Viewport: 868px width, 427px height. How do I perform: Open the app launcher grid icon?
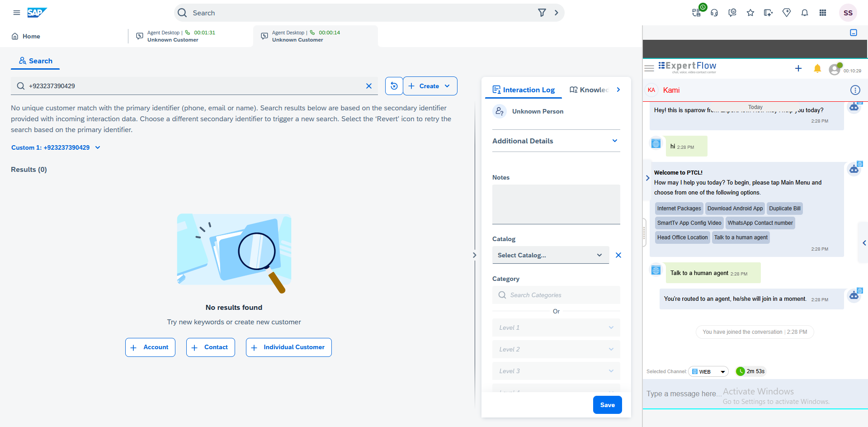pos(823,13)
